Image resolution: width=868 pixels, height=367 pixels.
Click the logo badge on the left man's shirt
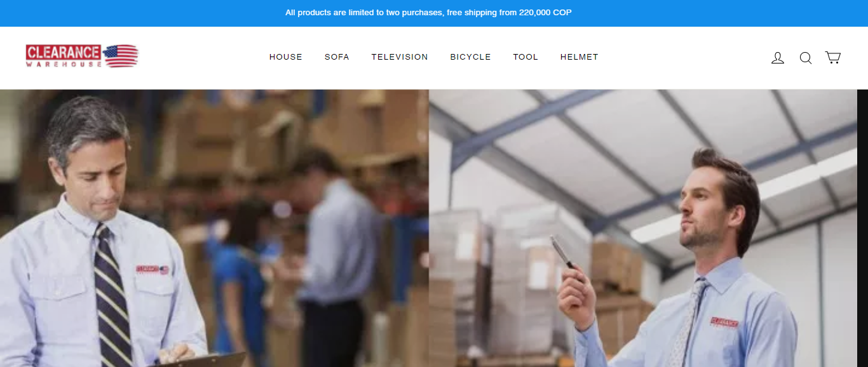pyautogui.click(x=153, y=270)
